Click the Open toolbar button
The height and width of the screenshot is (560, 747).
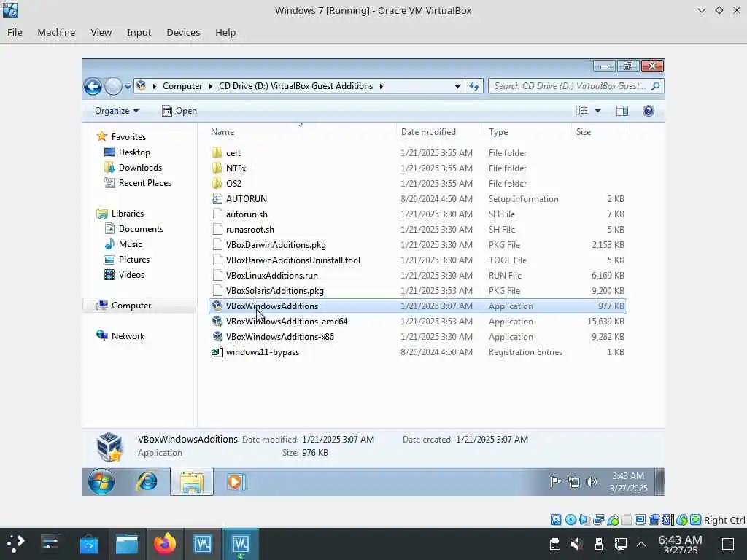[179, 111]
